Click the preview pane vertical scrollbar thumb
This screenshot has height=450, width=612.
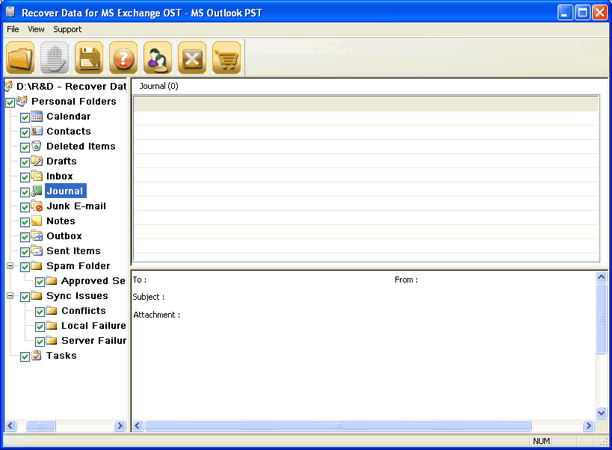click(601, 318)
